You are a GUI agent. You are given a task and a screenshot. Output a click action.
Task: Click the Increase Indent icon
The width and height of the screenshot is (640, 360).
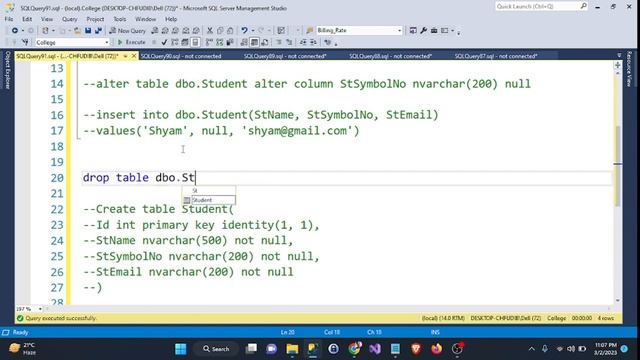point(313,42)
